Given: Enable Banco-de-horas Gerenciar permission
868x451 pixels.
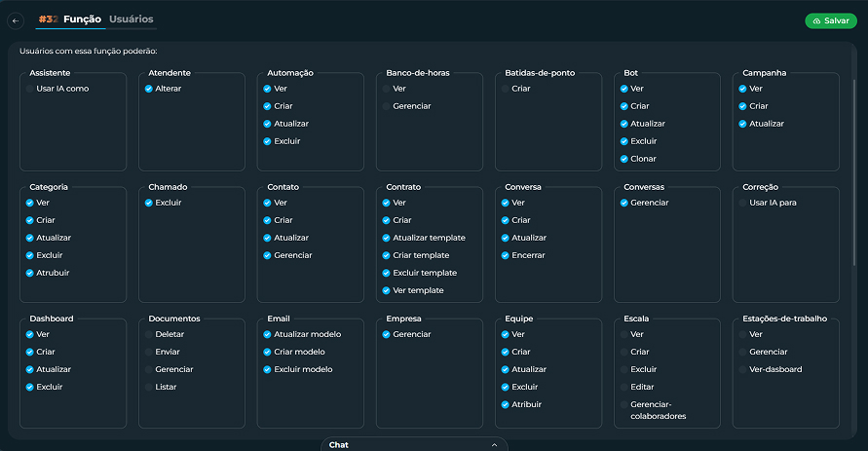Looking at the screenshot, I should pos(387,106).
